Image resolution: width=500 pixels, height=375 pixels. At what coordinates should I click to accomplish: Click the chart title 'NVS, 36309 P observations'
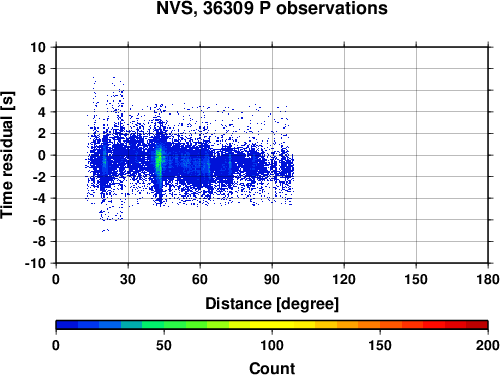272,8
